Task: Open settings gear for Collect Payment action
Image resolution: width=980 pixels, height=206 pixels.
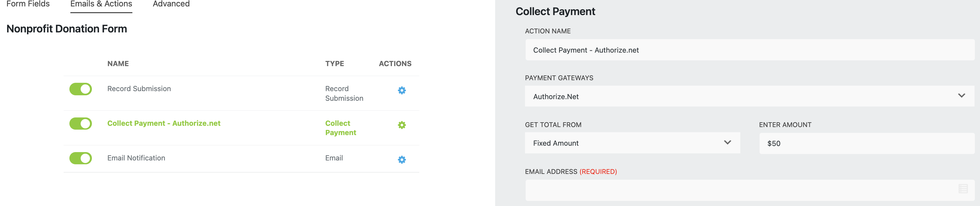Action: [x=401, y=125]
